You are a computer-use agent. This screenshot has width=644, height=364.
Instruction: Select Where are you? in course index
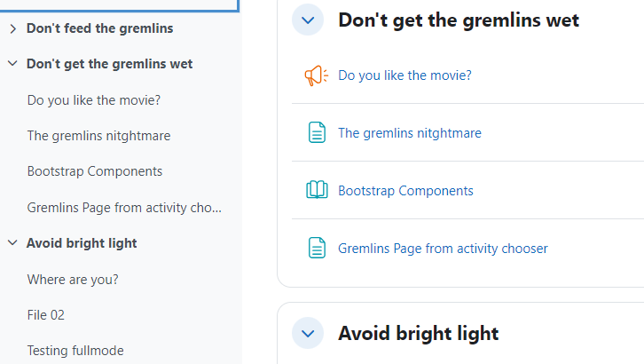(73, 280)
